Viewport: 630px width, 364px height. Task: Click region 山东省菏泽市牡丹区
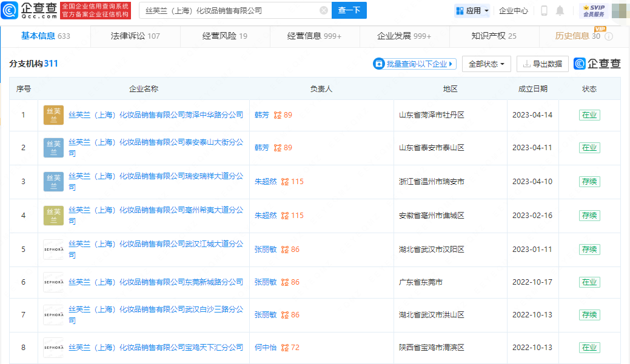click(432, 115)
